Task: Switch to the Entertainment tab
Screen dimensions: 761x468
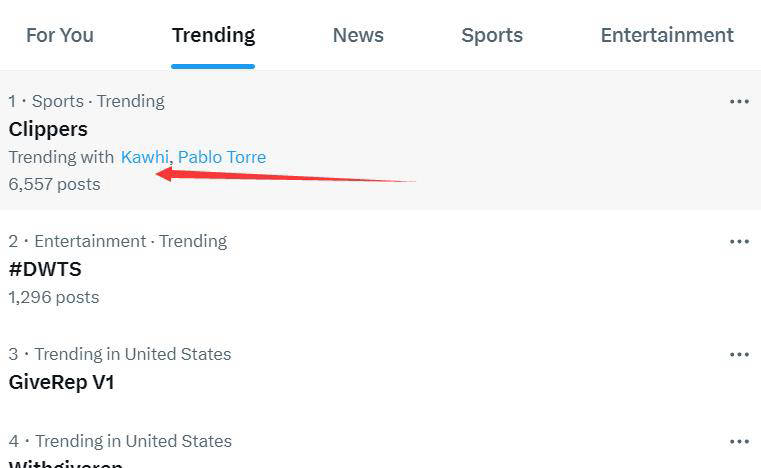Action: (x=667, y=35)
